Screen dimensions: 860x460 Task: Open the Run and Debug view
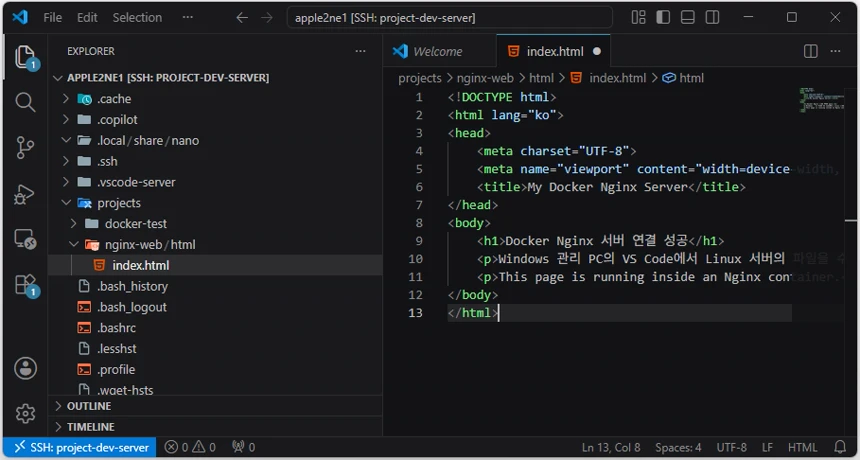click(25, 194)
